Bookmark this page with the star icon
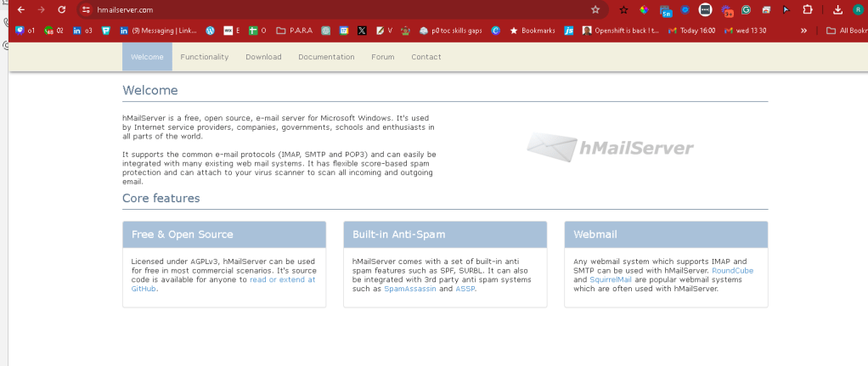Viewport: 868px width, 366px height. tap(595, 9)
